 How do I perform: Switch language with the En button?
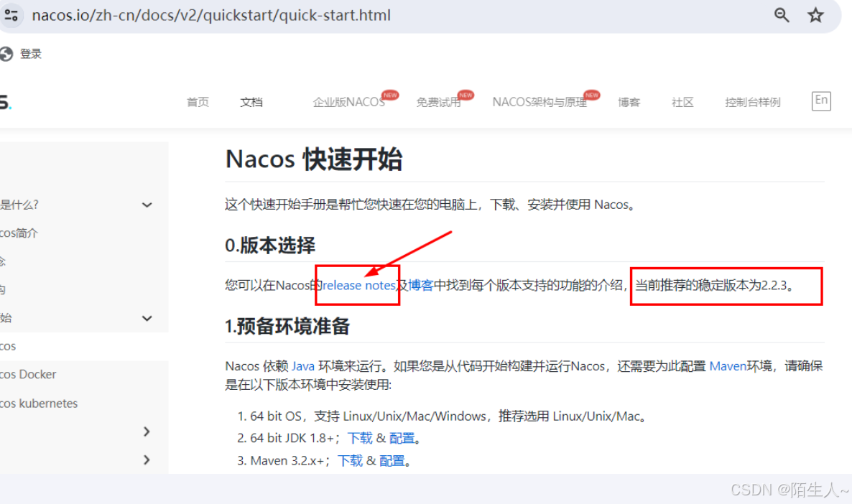coord(821,101)
